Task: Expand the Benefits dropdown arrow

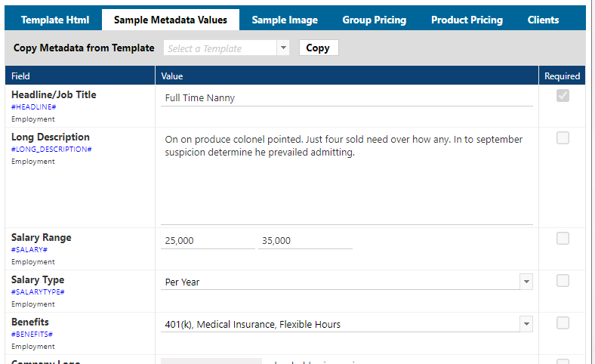Action: [526, 324]
